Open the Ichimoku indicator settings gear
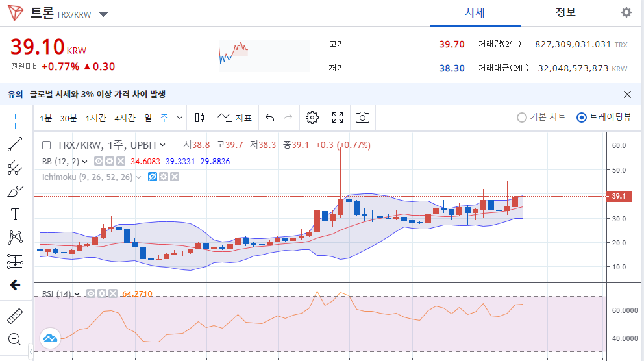Image resolution: width=644 pixels, height=361 pixels. 164,177
